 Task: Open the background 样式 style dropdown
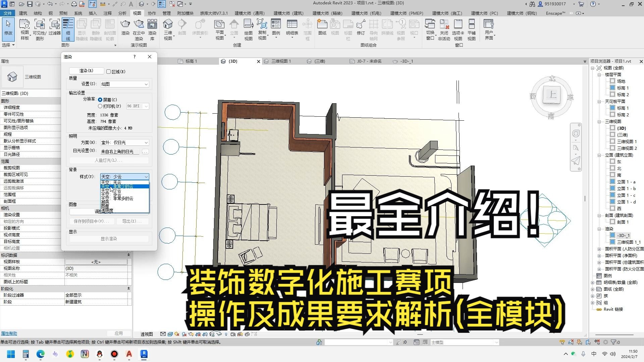(x=124, y=177)
